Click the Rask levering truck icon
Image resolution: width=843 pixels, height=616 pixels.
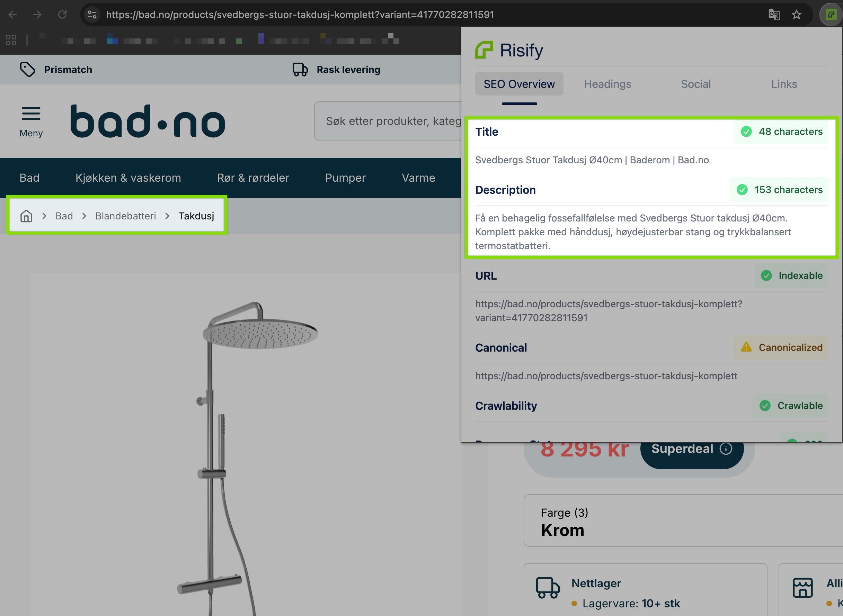[300, 69]
